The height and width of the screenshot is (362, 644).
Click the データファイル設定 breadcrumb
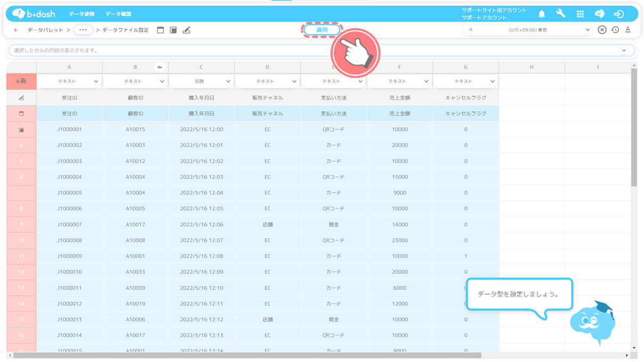click(x=126, y=30)
